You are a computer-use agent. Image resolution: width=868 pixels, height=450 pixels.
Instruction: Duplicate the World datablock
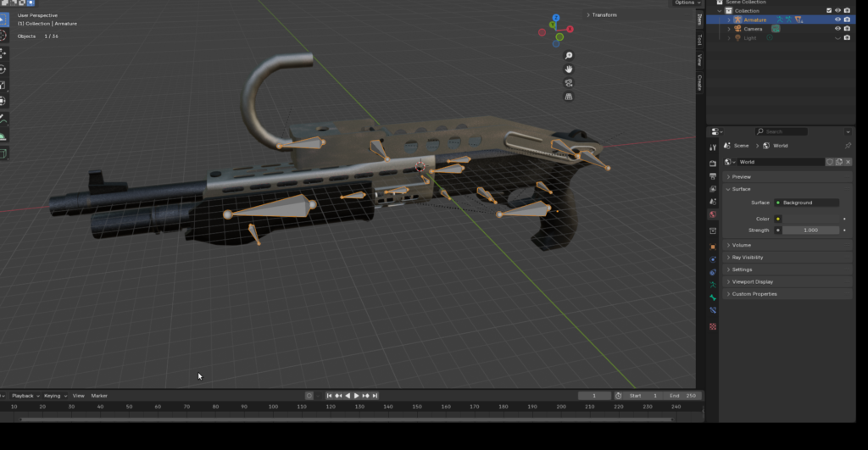click(839, 162)
